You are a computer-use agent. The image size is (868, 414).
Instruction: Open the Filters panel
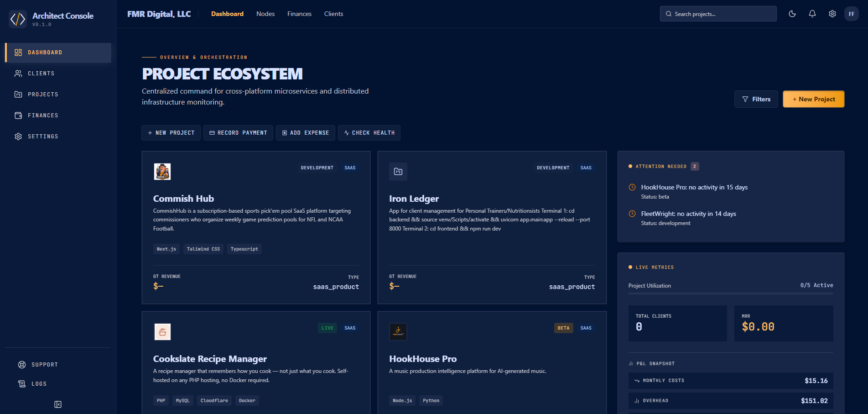[756, 99]
